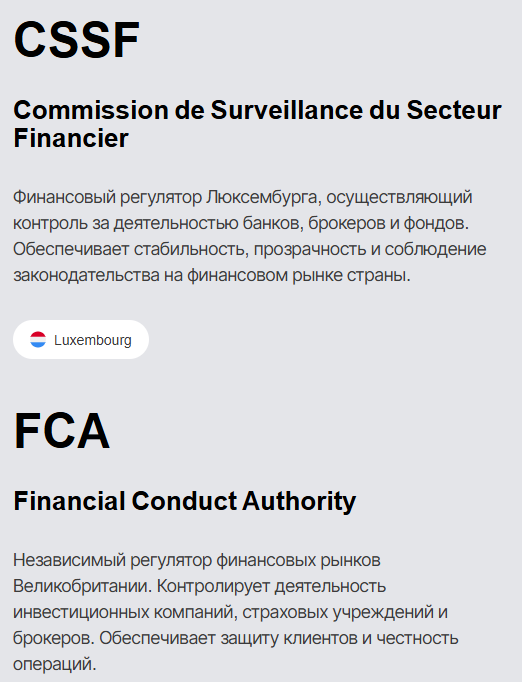Click the final word операций in FCA text
This screenshot has width=522, height=682.
pos(54,664)
